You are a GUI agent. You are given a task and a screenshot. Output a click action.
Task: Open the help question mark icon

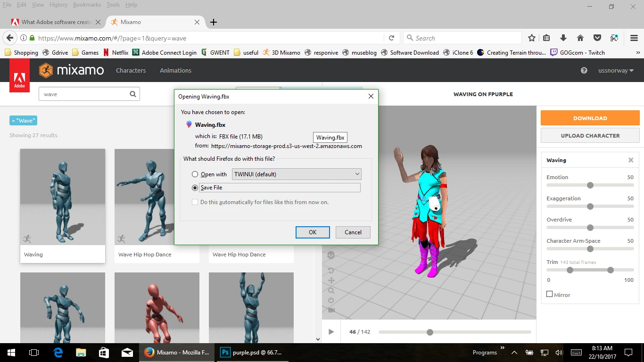(584, 70)
